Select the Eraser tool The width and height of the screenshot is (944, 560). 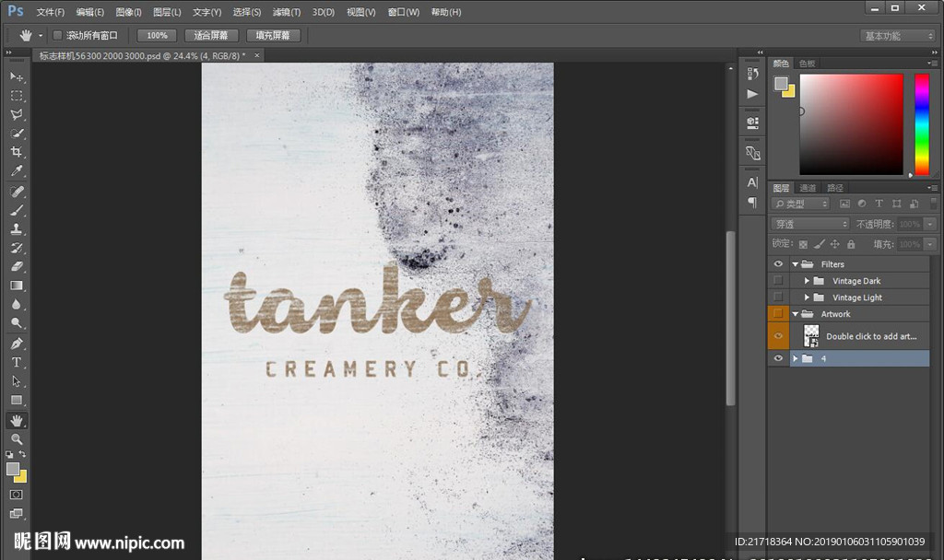[17, 266]
